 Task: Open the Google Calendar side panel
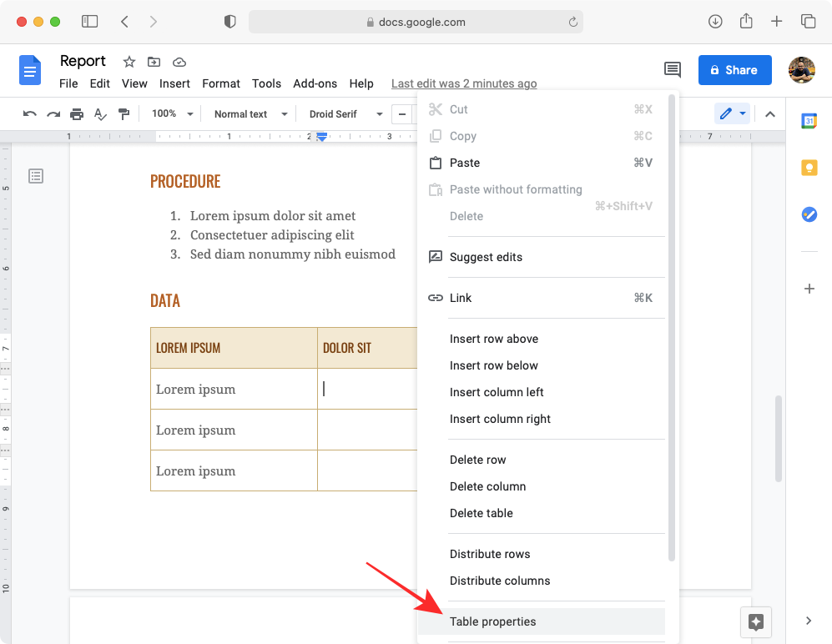(x=809, y=120)
